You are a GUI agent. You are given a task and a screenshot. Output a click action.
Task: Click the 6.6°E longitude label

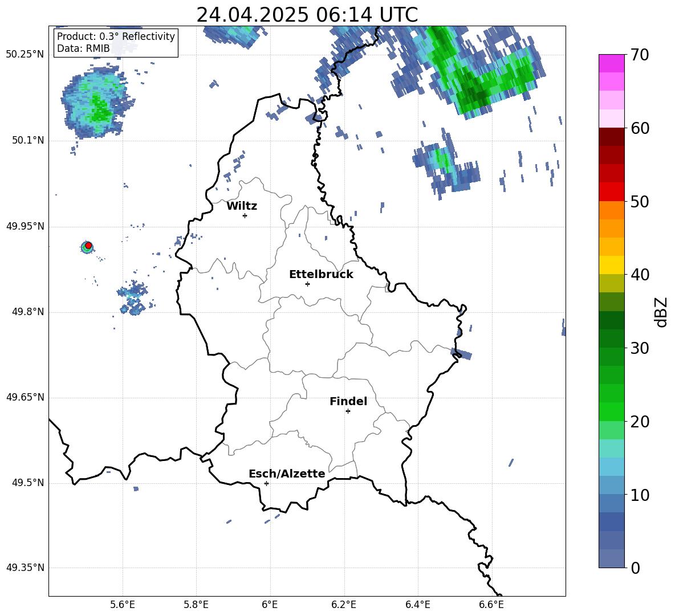[491, 605]
